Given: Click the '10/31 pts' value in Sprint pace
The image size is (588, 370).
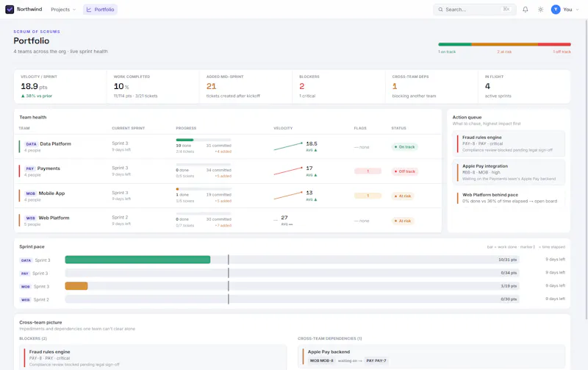Looking at the screenshot, I should [507, 260].
